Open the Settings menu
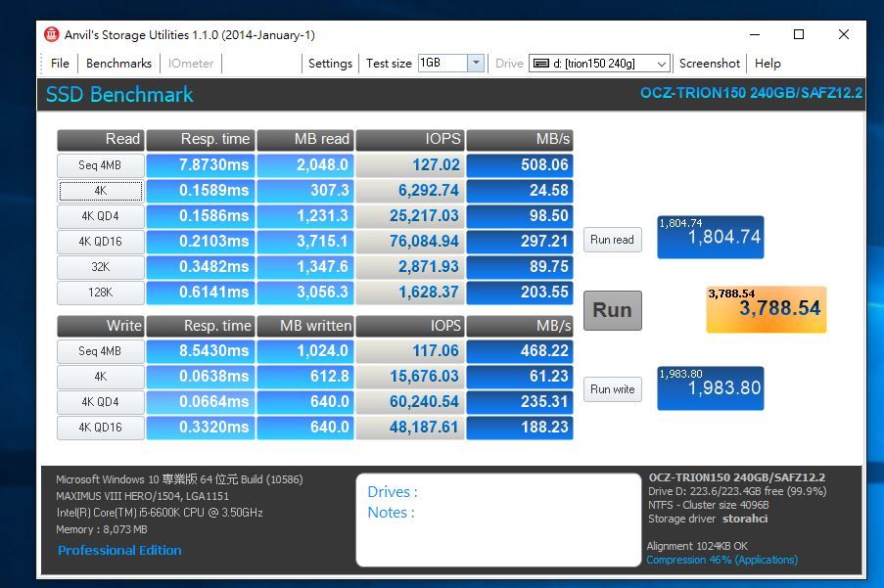 [330, 64]
